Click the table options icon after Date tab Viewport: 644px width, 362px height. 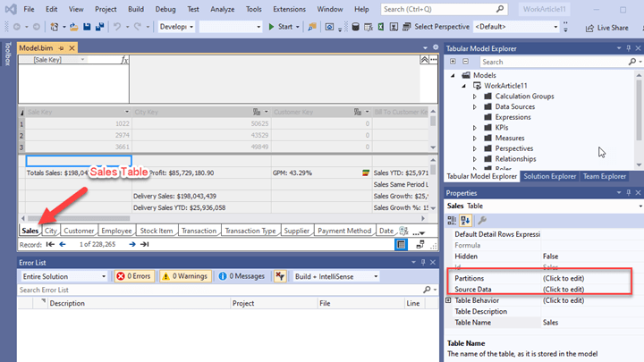[403, 231]
